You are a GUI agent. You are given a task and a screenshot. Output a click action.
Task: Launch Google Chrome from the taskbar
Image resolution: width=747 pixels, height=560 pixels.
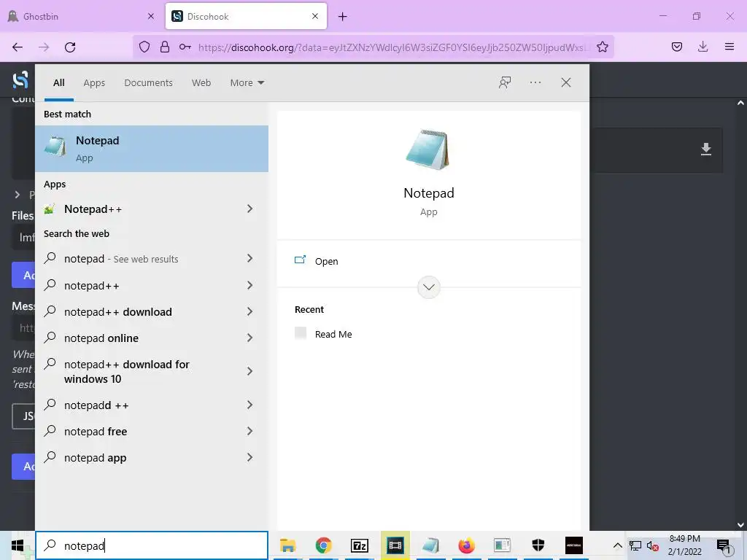pos(323,545)
